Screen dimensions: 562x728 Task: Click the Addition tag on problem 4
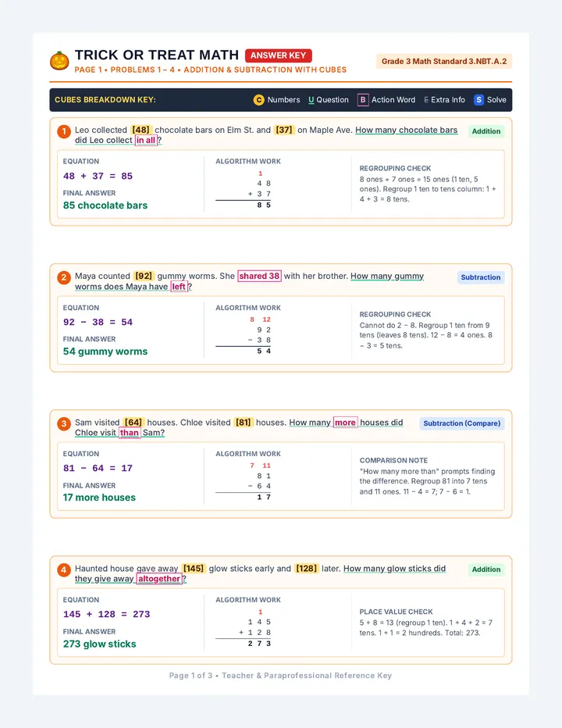486,569
